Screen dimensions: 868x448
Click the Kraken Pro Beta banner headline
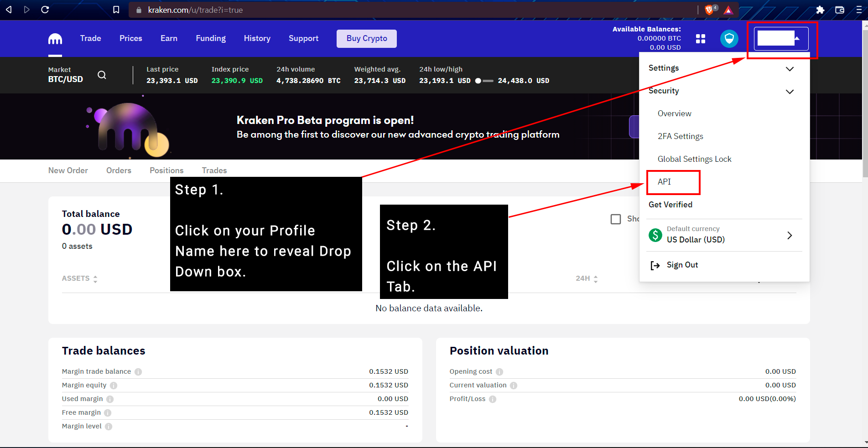pyautogui.click(x=325, y=120)
